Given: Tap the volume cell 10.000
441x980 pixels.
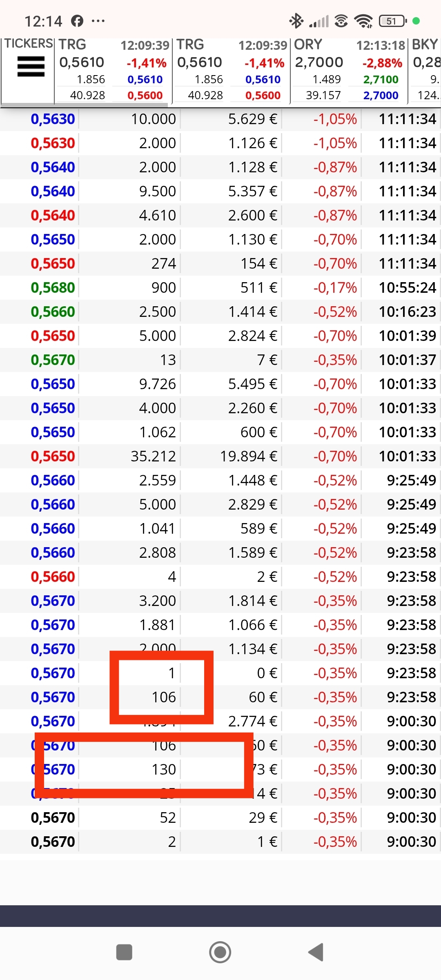Looking at the screenshot, I should [154, 119].
